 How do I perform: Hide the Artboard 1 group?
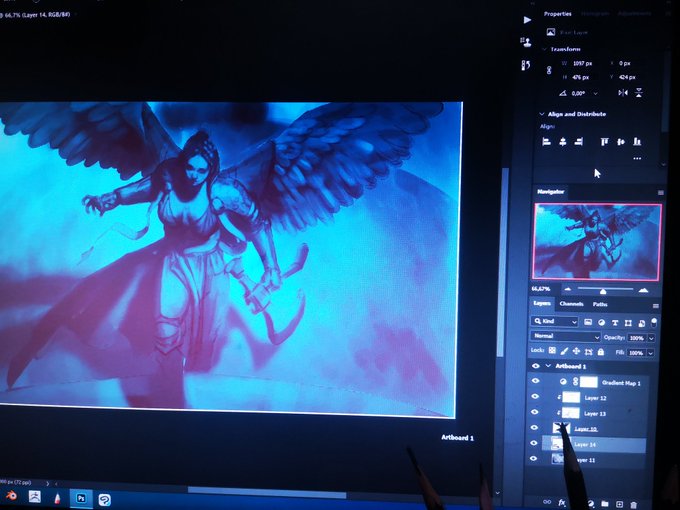click(x=536, y=366)
